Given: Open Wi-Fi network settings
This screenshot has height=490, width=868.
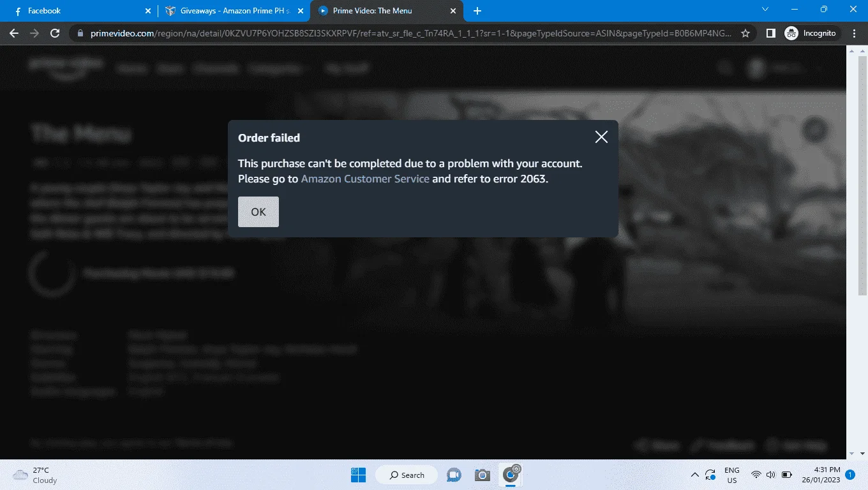Looking at the screenshot, I should click(x=756, y=475).
